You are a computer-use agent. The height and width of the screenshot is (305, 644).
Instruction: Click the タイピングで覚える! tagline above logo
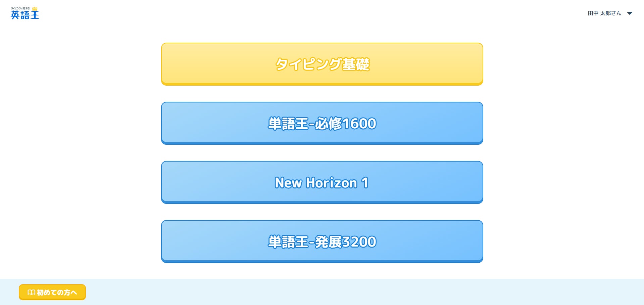[x=20, y=8]
